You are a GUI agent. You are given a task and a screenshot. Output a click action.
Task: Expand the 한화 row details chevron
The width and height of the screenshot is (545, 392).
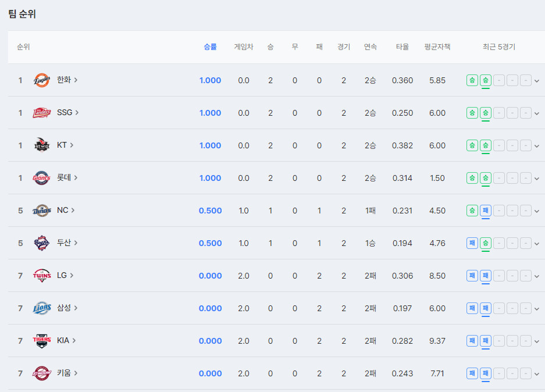(x=536, y=81)
